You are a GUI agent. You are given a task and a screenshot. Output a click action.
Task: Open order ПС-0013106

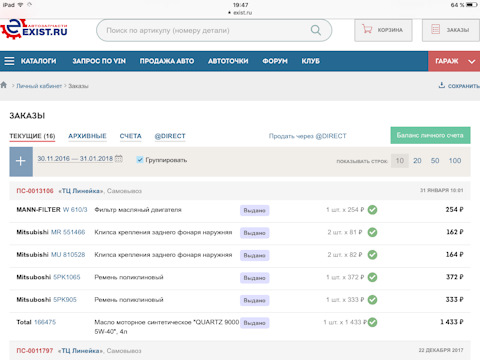pyautogui.click(x=35, y=191)
